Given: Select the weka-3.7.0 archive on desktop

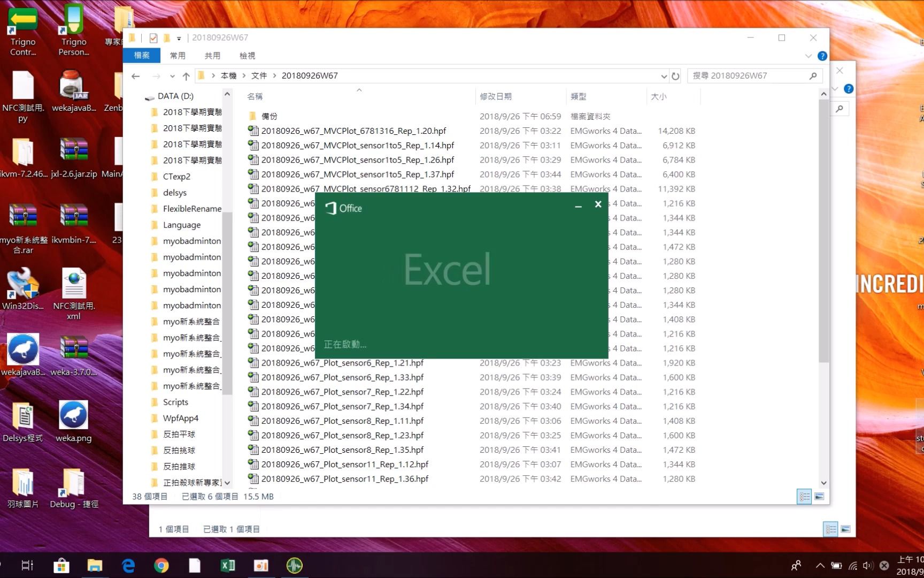Looking at the screenshot, I should click(x=74, y=355).
